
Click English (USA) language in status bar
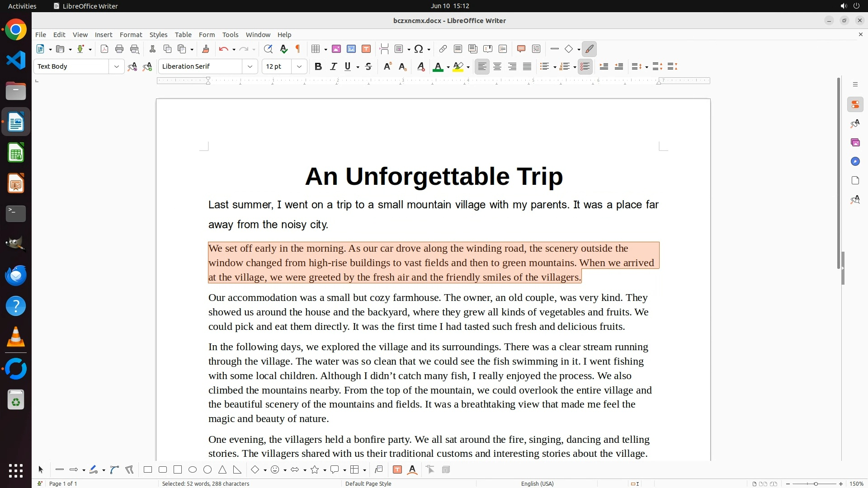pyautogui.click(x=537, y=483)
